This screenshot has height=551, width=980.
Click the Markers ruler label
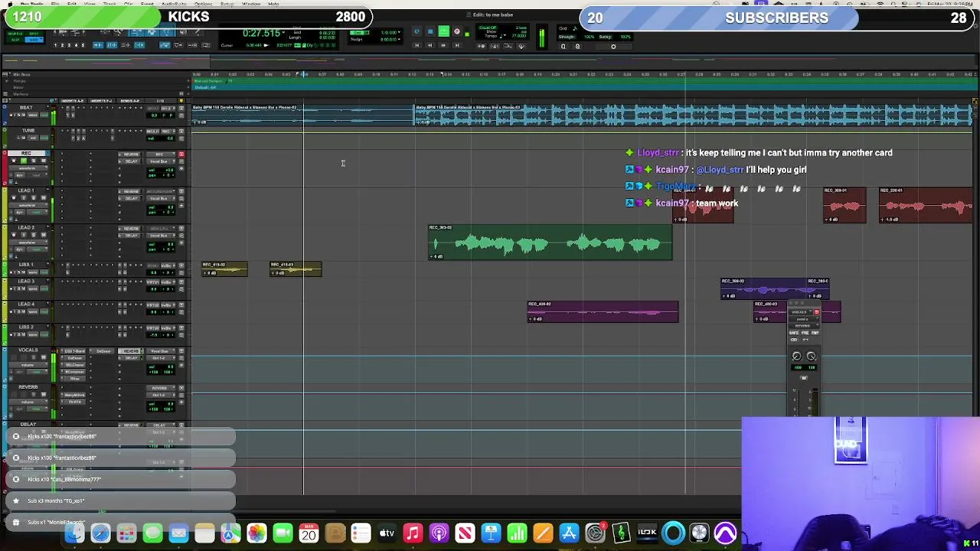point(20,93)
